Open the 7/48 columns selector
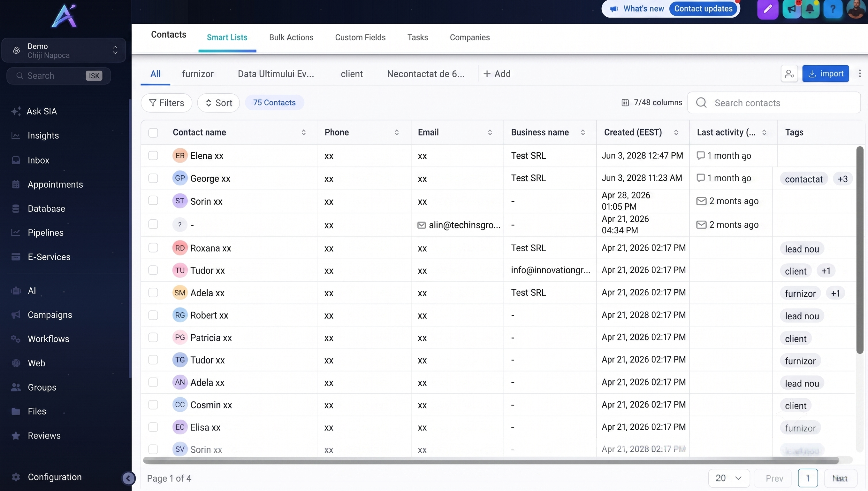Screen dimensions: 868x491 [x=652, y=103]
